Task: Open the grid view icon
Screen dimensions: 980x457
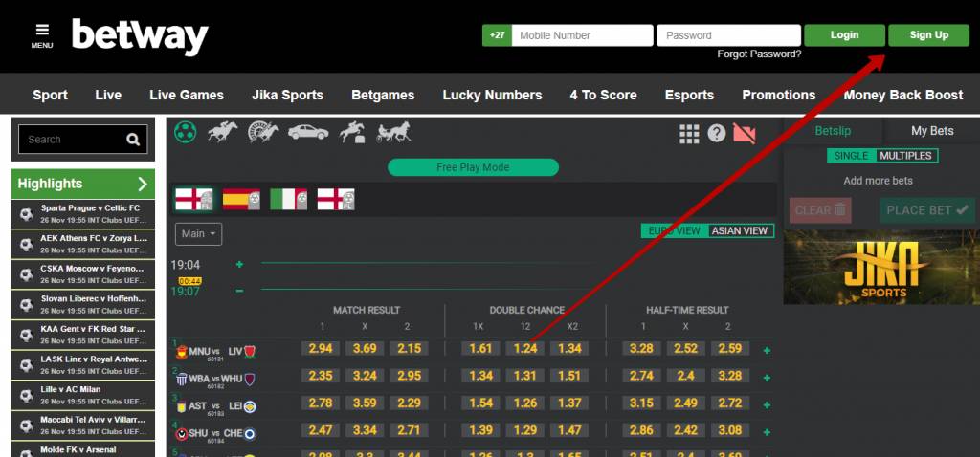Action: [689, 134]
